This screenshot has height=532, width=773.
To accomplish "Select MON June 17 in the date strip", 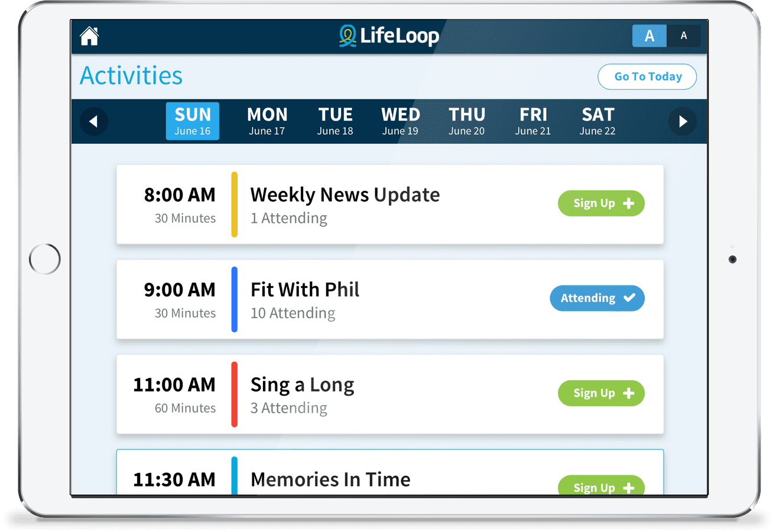I will (267, 121).
